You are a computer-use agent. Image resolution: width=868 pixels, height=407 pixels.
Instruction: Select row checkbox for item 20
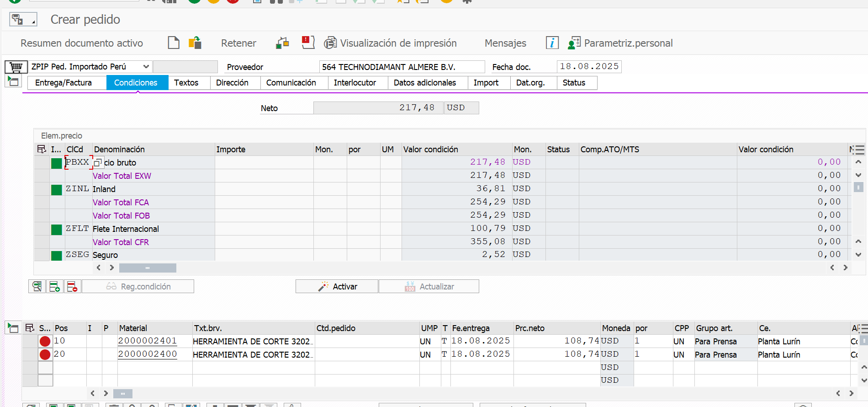click(30, 354)
